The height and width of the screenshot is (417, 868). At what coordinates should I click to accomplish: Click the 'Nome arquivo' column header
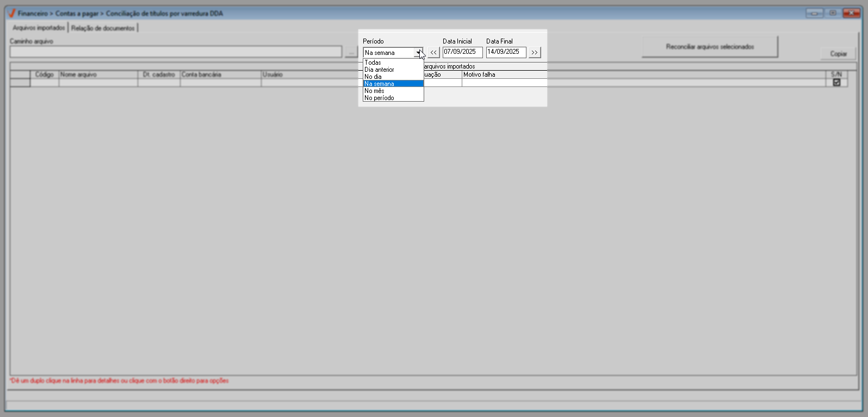98,74
